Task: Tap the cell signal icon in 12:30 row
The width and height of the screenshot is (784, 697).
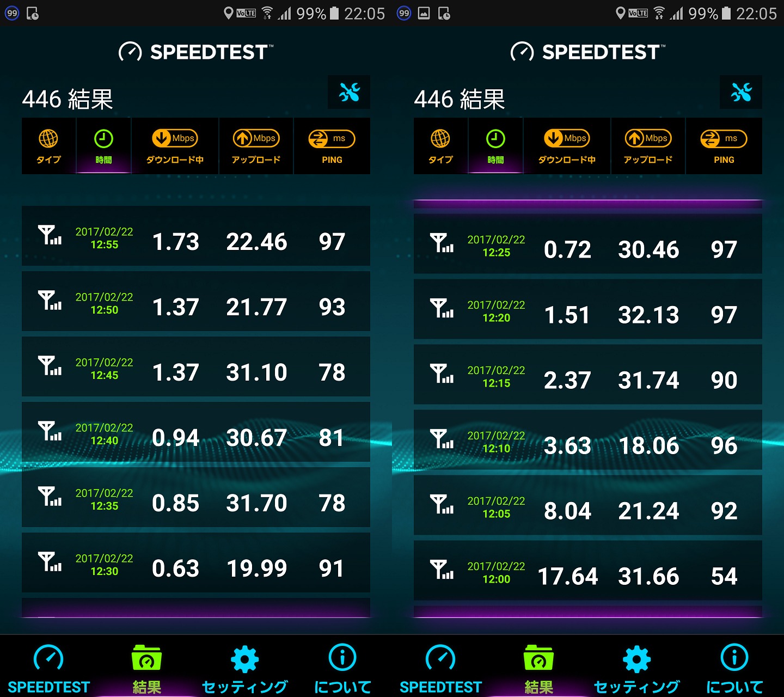Action: pos(50,562)
